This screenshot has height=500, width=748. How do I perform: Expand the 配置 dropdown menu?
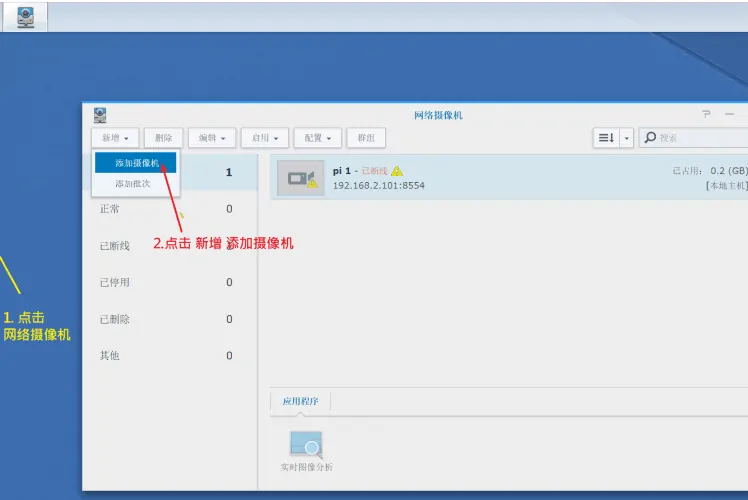[x=319, y=138]
